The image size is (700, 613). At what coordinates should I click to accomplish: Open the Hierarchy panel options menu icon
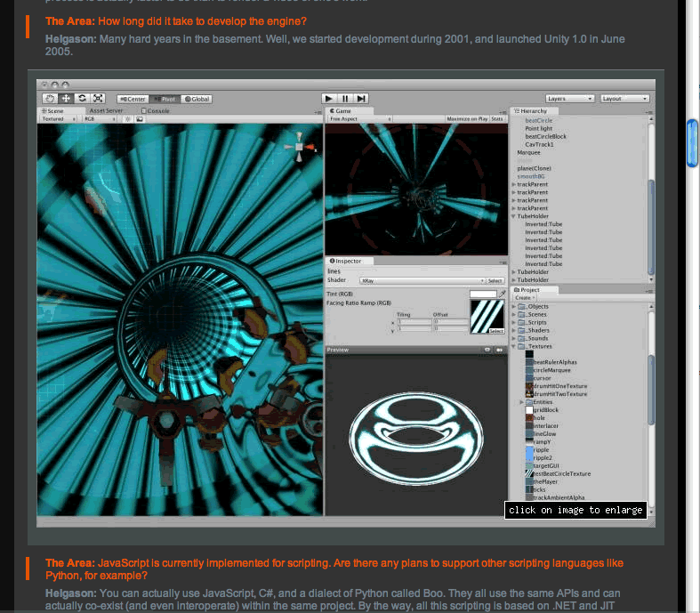click(648, 111)
